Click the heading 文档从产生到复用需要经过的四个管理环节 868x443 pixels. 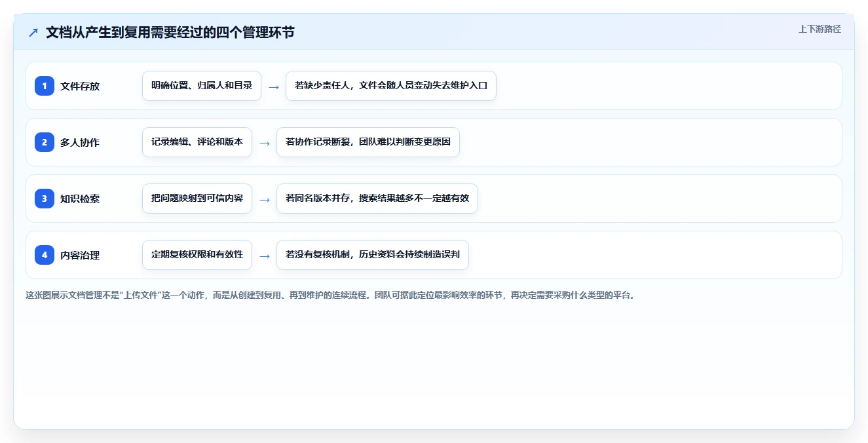(170, 33)
